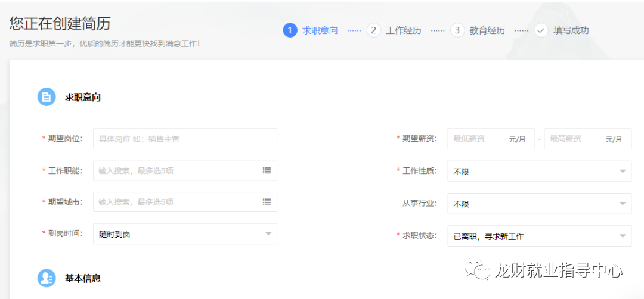Screen dimensions: 644x299
Task: Select the 求职意向 step label
Action: tap(320, 30)
